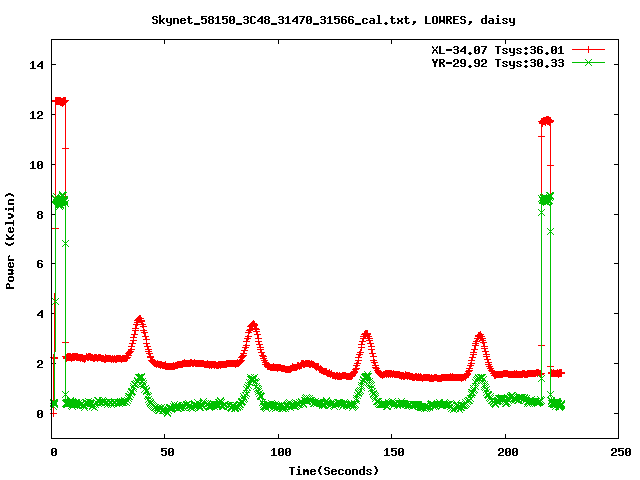The image size is (640, 480).
Task: Click the x-axis tick label 100
Action: 281,452
